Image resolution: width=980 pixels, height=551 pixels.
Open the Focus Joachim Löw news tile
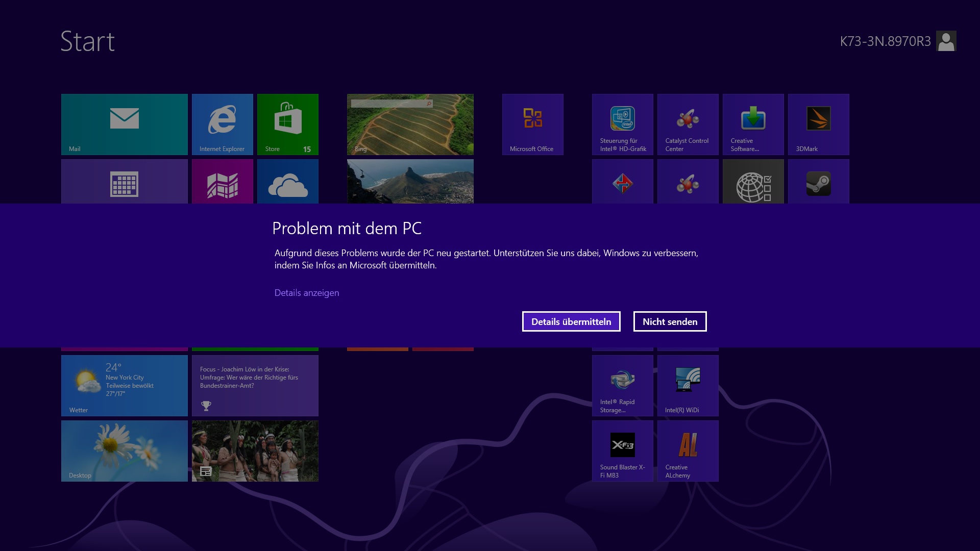coord(255,385)
